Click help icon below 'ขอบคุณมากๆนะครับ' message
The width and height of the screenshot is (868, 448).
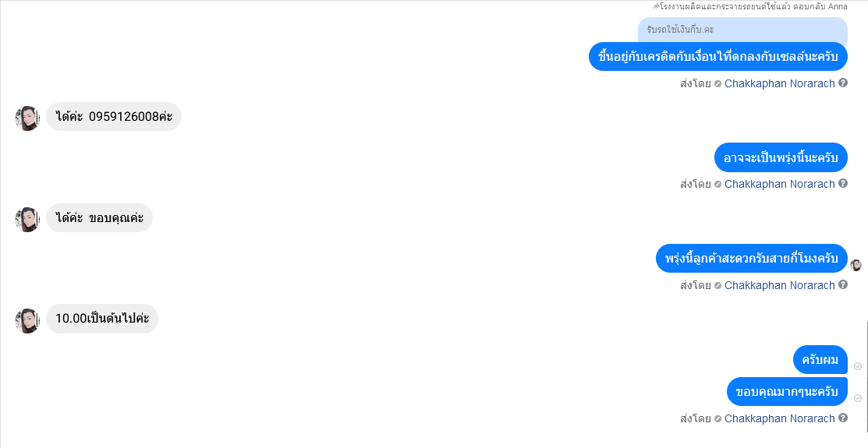[x=842, y=418]
